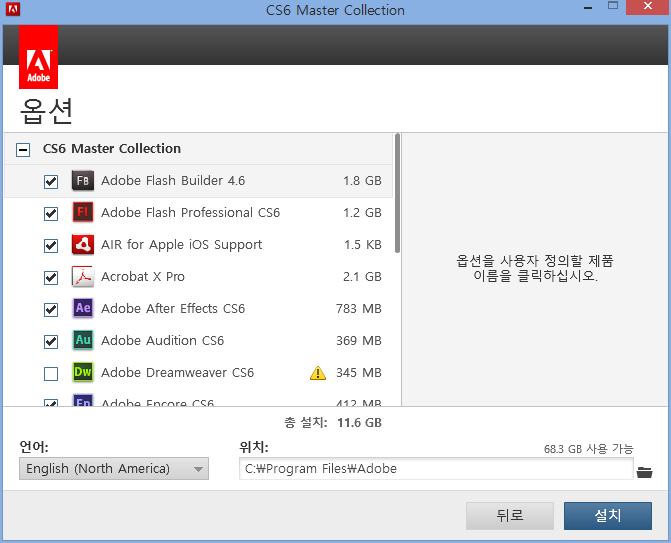Click the Dreamweaver warning triangle icon
Viewport: 671px width, 543px height.
click(318, 373)
